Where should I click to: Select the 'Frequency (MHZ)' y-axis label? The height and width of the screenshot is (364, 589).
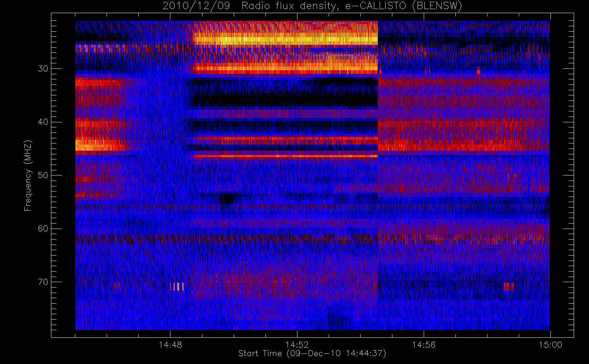click(x=28, y=175)
